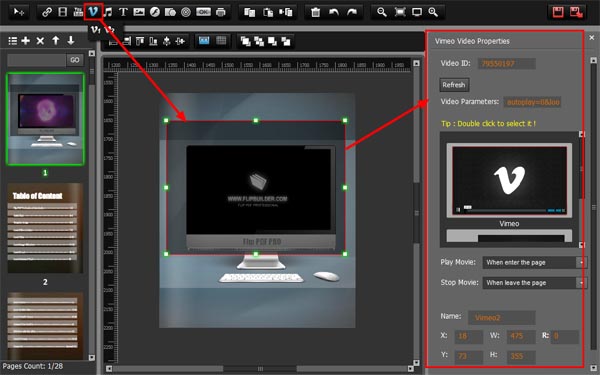Screen dimensions: 600x375
Task: Toggle the grid display
Action: 221,41
